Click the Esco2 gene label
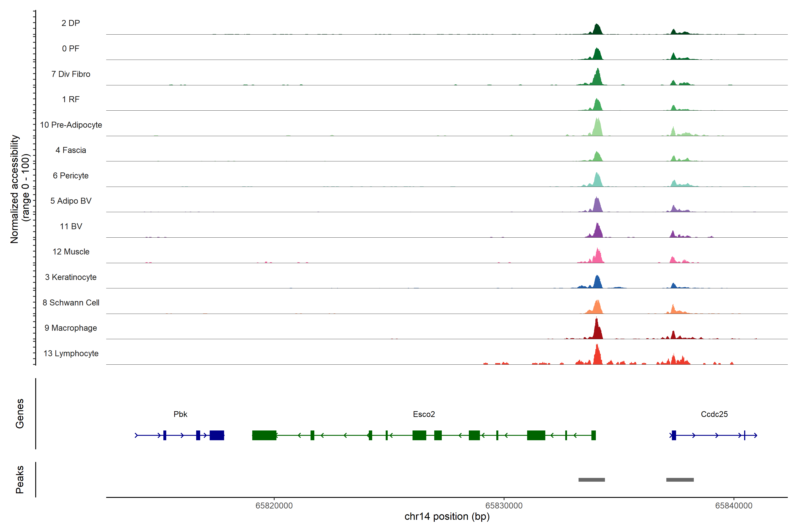Image resolution: width=798 pixels, height=532 pixels. (424, 414)
